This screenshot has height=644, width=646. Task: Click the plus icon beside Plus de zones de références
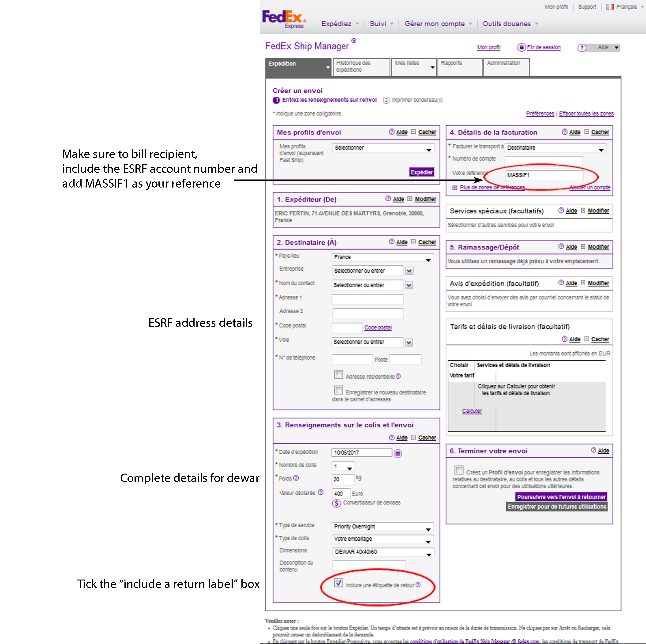[x=455, y=188]
